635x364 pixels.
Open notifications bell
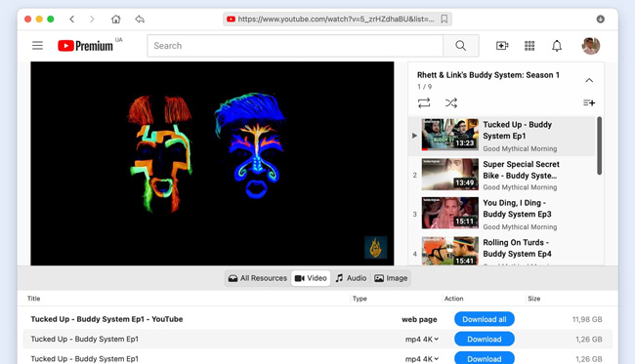pos(557,46)
